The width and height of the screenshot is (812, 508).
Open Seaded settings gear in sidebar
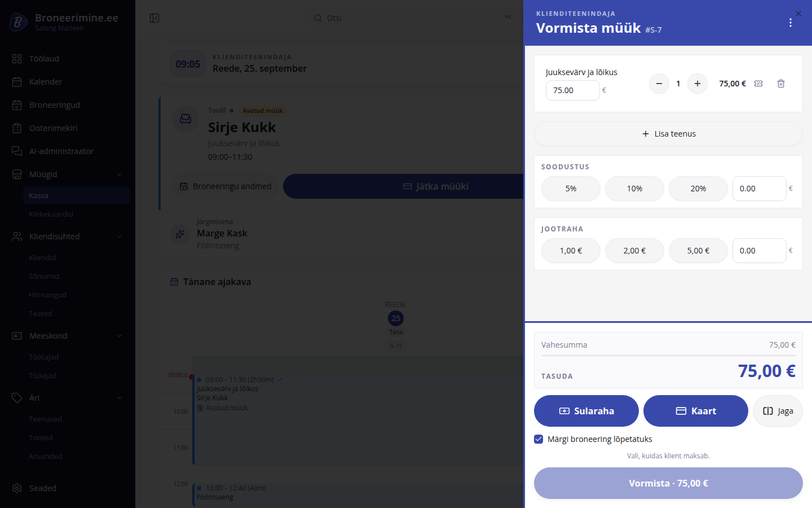17,488
